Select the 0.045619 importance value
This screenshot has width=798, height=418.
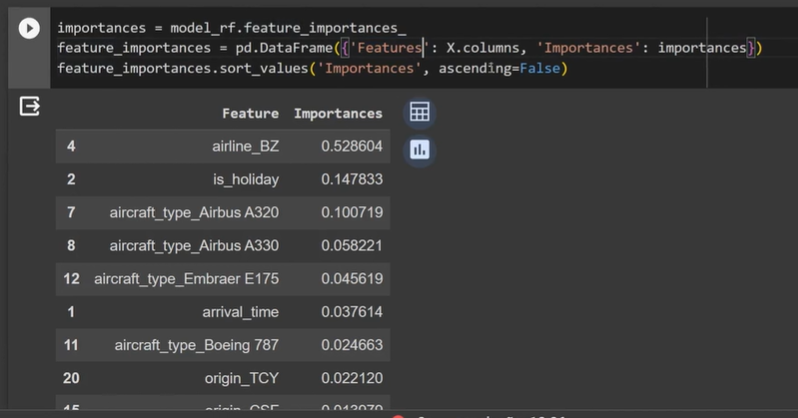pos(352,279)
